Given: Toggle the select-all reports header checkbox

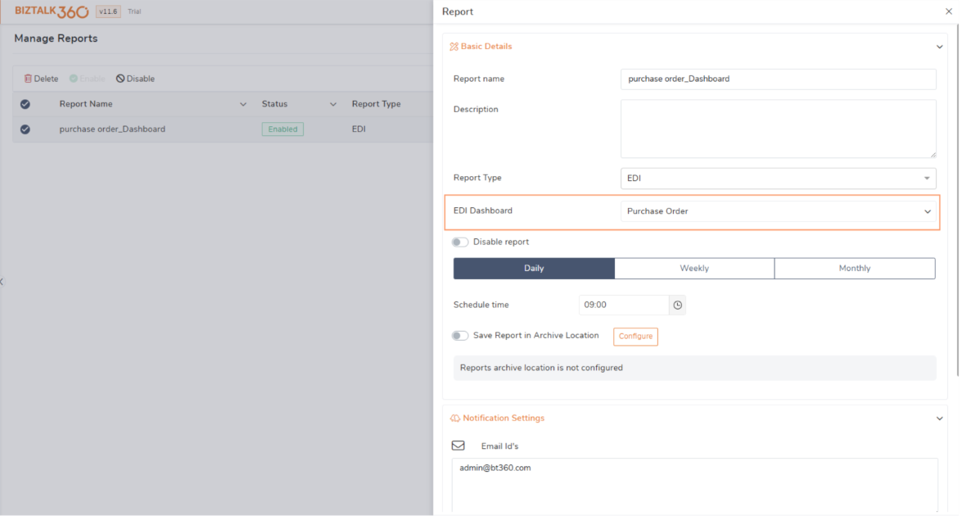Looking at the screenshot, I should 25,104.
